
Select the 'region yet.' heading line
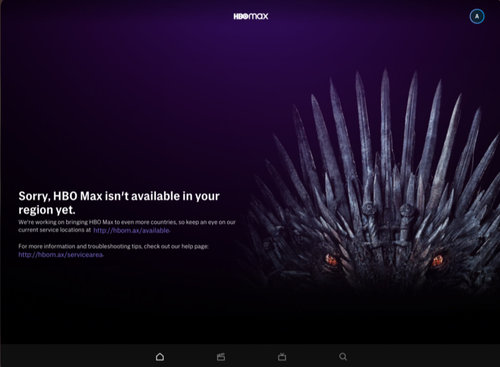(x=47, y=210)
